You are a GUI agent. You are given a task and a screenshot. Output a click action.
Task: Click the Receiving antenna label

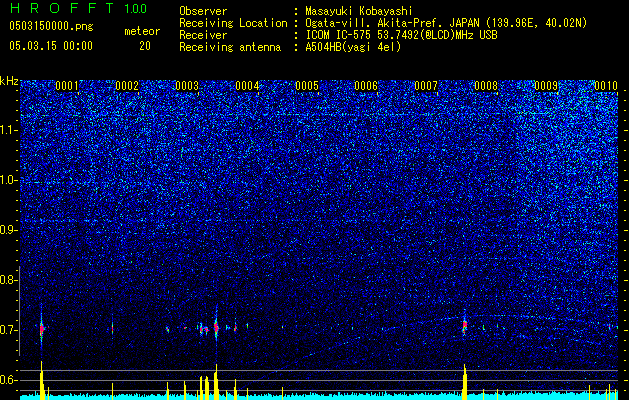pos(230,47)
